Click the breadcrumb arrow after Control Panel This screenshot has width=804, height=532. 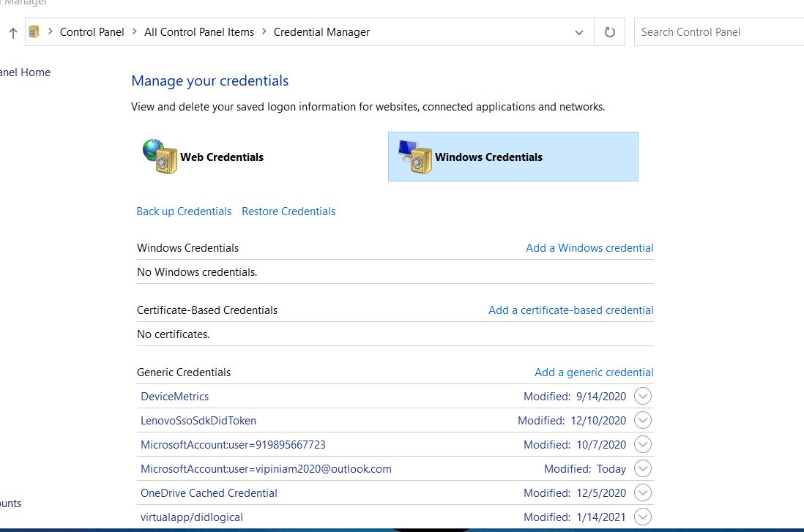pyautogui.click(x=134, y=31)
